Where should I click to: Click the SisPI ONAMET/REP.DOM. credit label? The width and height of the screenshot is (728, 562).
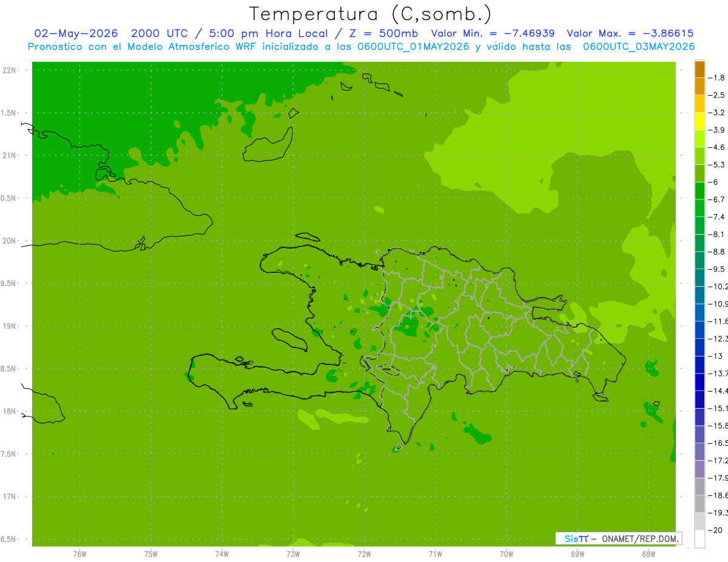pos(618,538)
